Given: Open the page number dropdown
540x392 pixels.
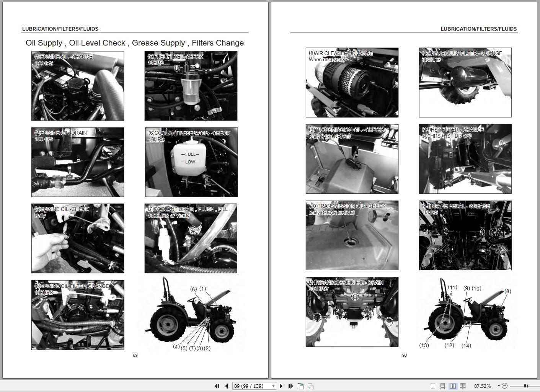Looking at the screenshot, I should (273, 386).
